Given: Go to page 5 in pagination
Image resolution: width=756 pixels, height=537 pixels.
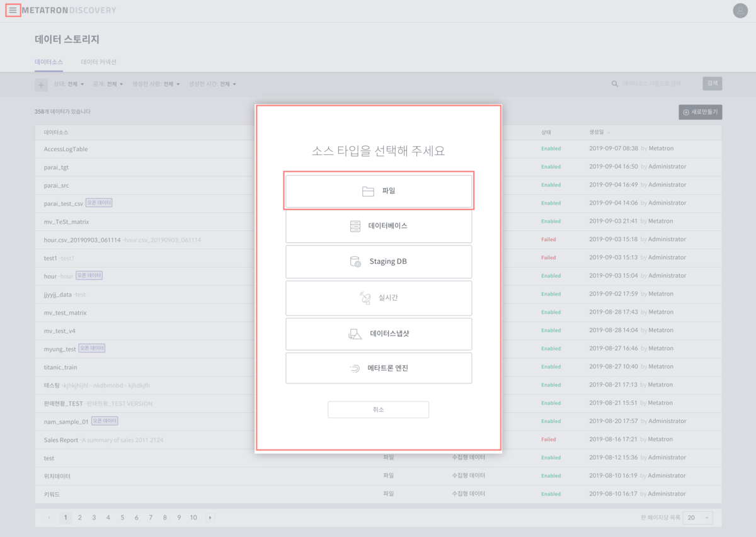Looking at the screenshot, I should [122, 517].
